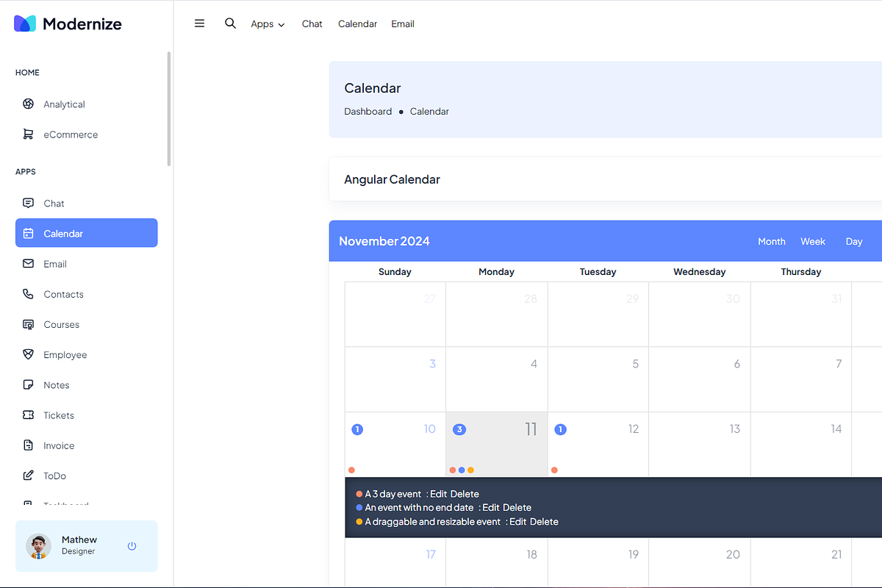Viewport: 882px width, 588px height.
Task: Switch calendar to Week view
Action: (x=813, y=241)
